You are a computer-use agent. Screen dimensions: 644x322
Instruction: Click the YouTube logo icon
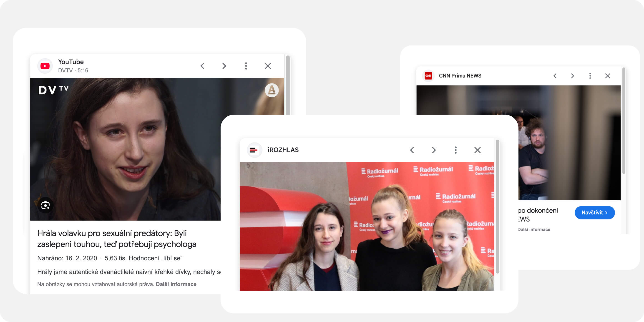(45, 66)
